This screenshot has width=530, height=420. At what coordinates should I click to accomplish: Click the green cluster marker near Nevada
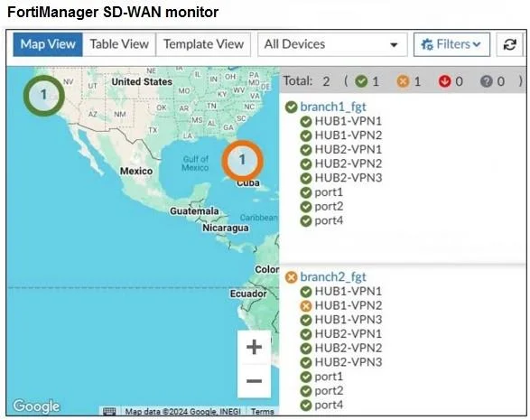click(43, 96)
